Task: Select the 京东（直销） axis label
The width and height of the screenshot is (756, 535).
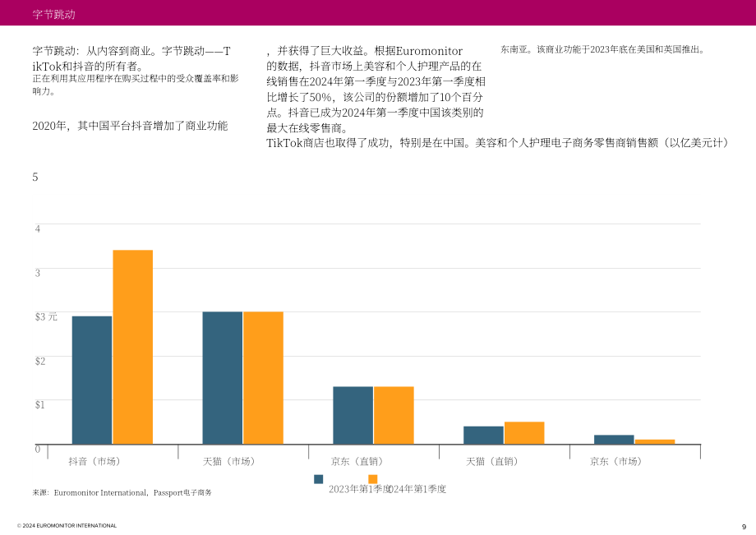Action: [357, 462]
